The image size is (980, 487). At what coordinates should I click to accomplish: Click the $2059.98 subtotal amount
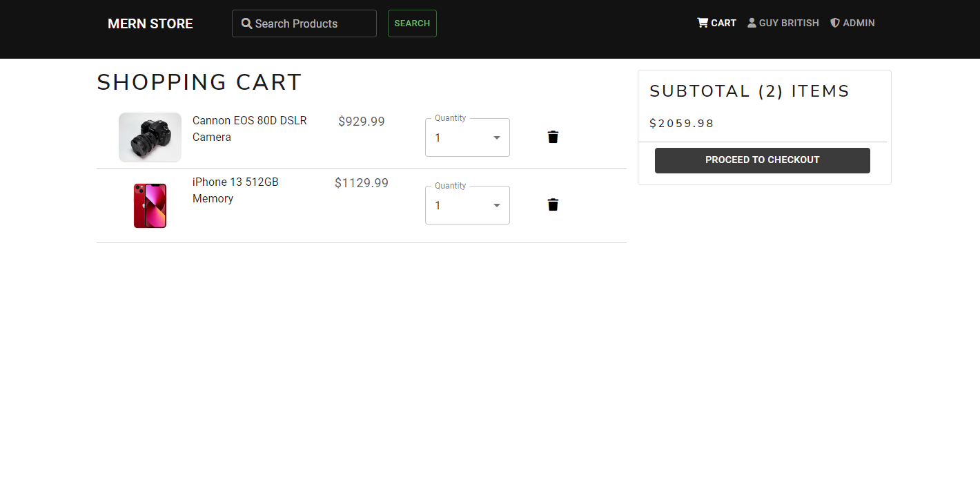pos(682,124)
